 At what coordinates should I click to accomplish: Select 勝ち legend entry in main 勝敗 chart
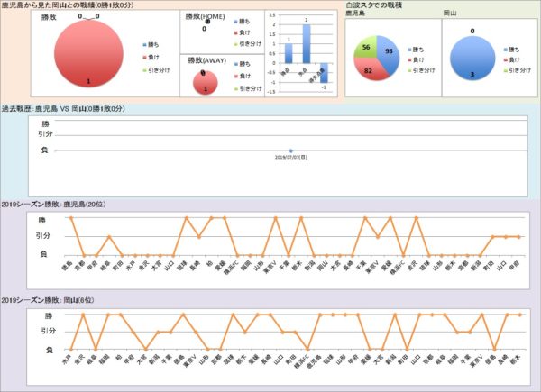pyautogui.click(x=154, y=43)
